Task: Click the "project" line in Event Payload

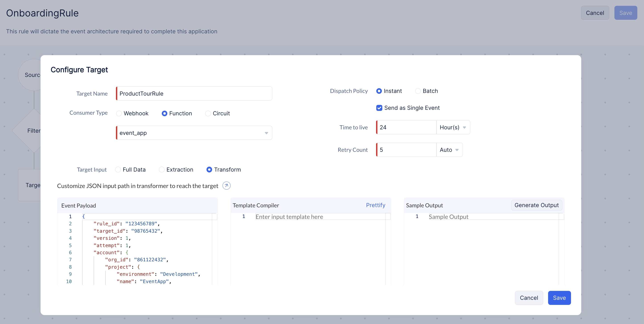Action: (x=122, y=267)
